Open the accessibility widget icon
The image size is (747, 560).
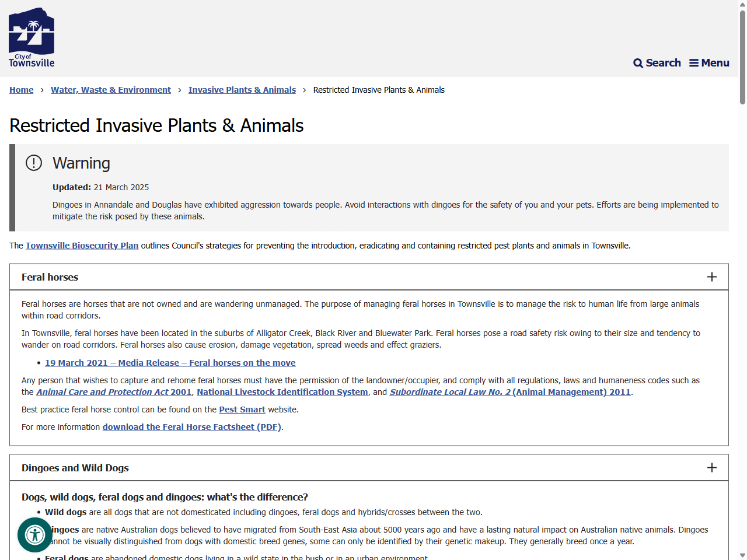pos(34,534)
